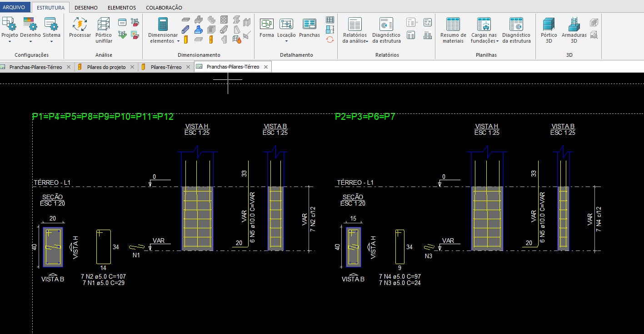Click the steel I-beam profile icon
This screenshot has width=644, height=334.
(236, 20)
